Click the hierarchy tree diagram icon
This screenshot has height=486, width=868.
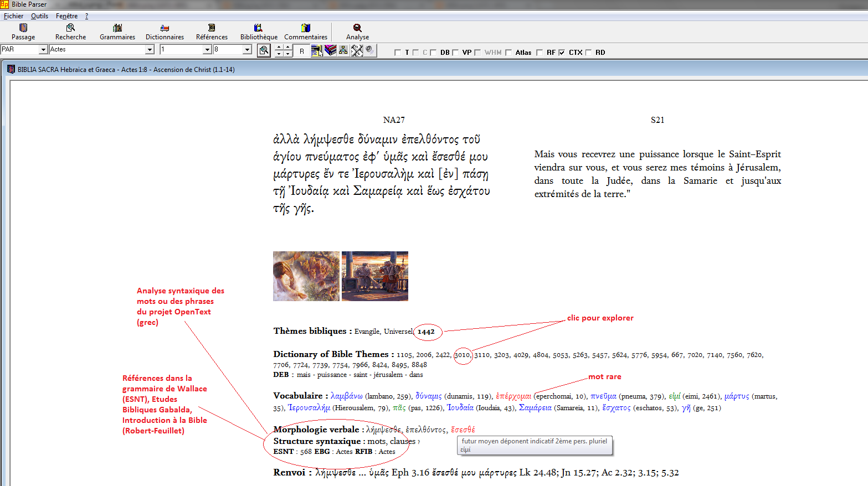pyautogui.click(x=343, y=50)
